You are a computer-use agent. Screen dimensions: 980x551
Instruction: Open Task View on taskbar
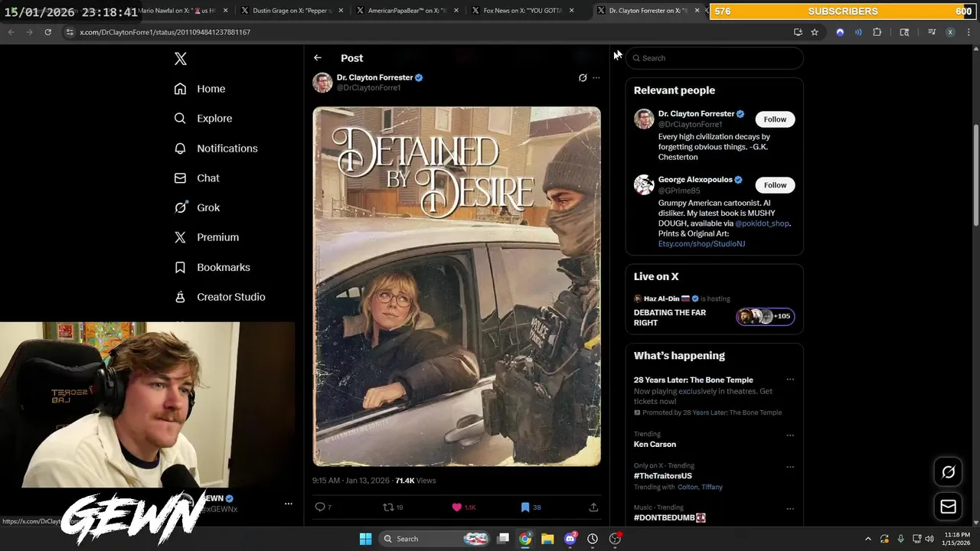coord(503,539)
